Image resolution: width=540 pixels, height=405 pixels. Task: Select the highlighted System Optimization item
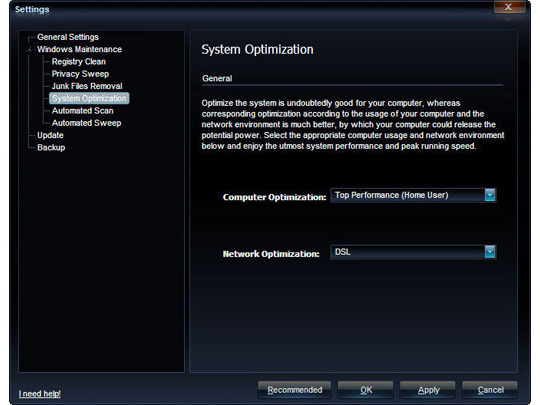pos(89,98)
